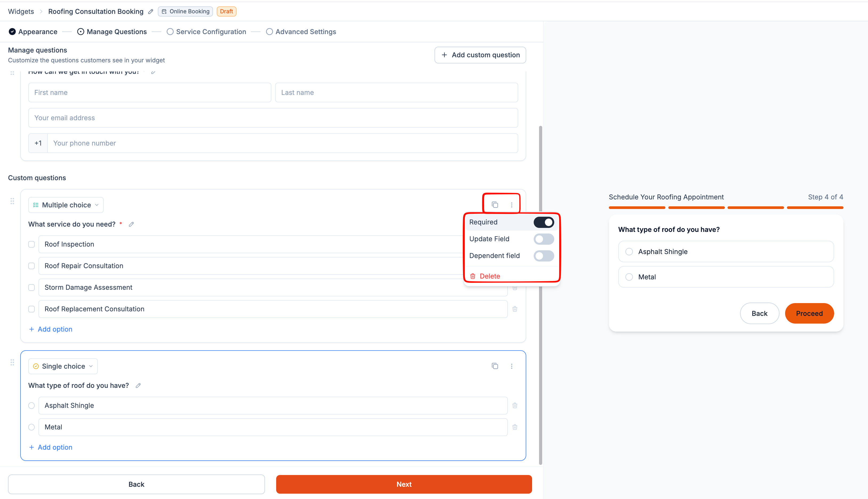Click the plus icon in Add custom question
The image size is (868, 499).
(x=444, y=55)
